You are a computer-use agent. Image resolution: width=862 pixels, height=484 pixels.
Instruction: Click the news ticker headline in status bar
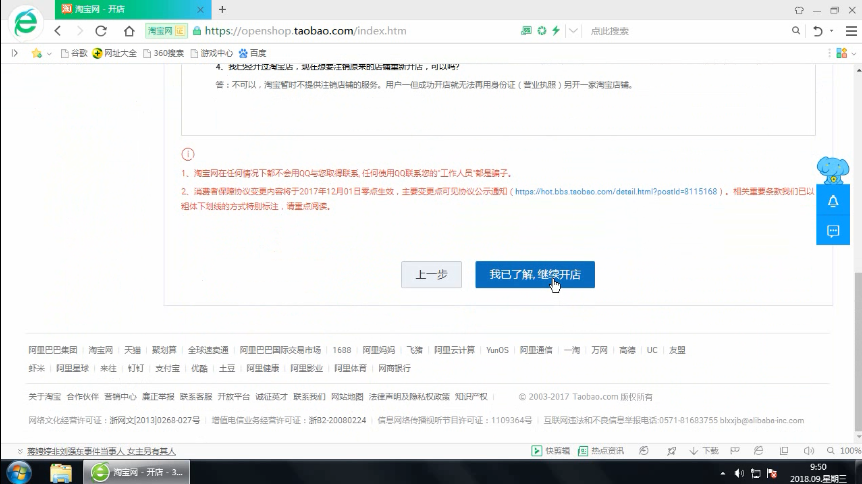pos(101,451)
